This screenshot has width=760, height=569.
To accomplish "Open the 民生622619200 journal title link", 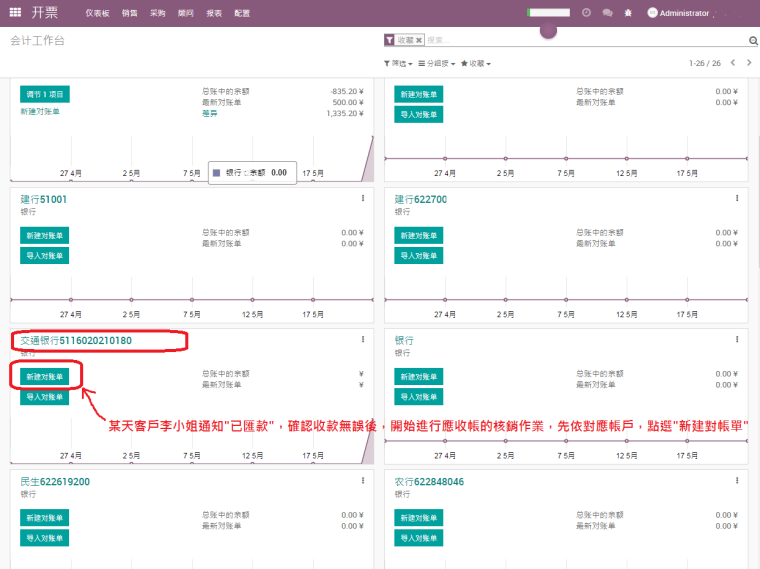I will point(55,481).
